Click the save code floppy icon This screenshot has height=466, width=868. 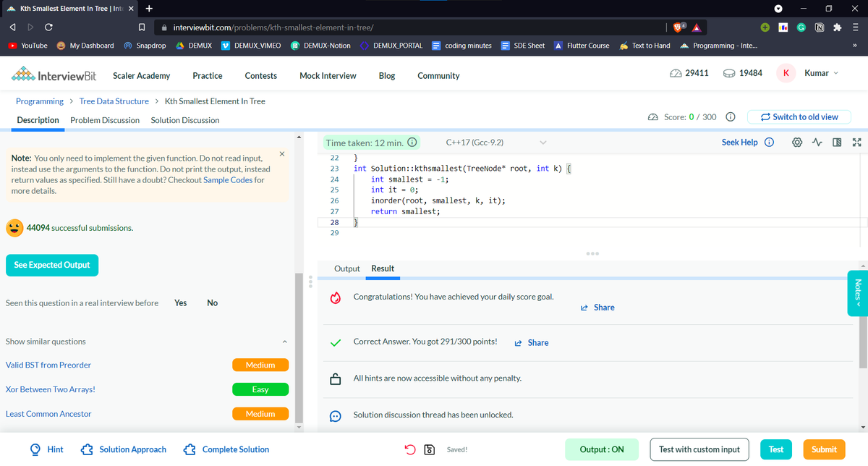click(428, 449)
